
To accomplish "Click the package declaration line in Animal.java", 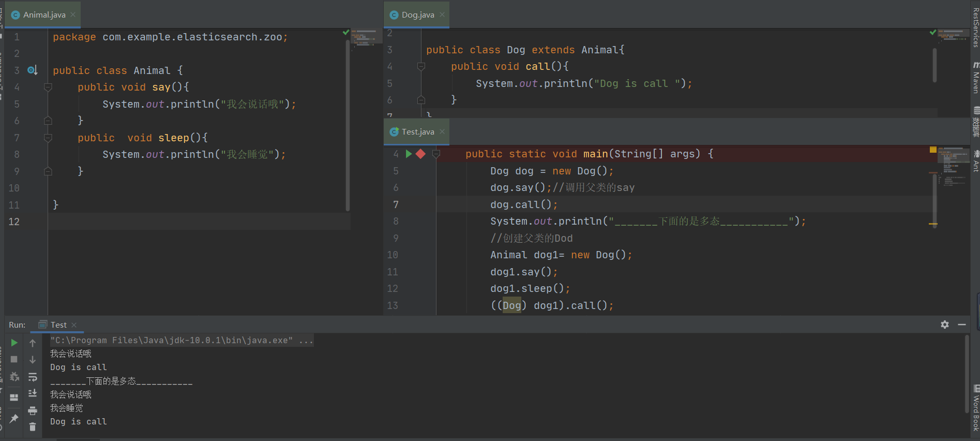I will [x=170, y=37].
